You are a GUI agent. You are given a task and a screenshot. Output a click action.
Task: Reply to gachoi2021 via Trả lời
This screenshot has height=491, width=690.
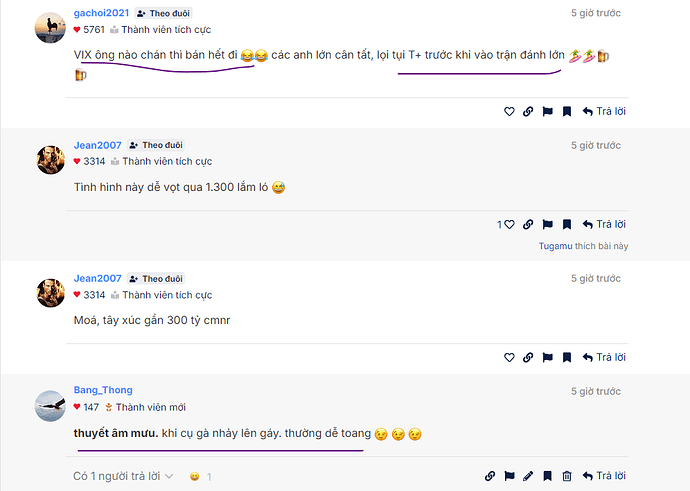tap(604, 112)
